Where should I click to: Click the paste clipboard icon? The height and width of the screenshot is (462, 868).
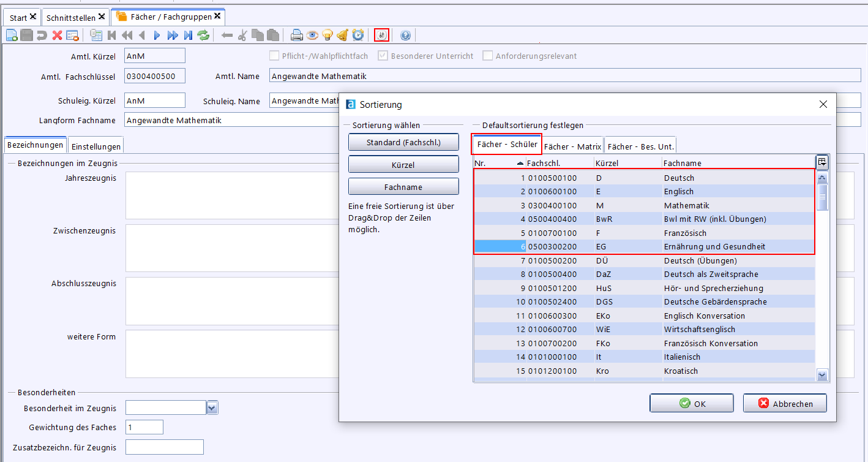pos(272,35)
